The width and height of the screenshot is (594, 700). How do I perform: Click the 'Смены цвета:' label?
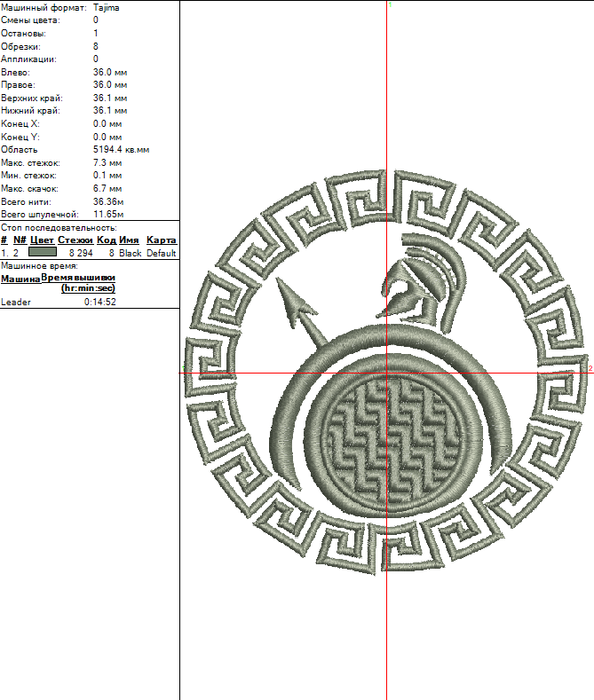(30, 20)
